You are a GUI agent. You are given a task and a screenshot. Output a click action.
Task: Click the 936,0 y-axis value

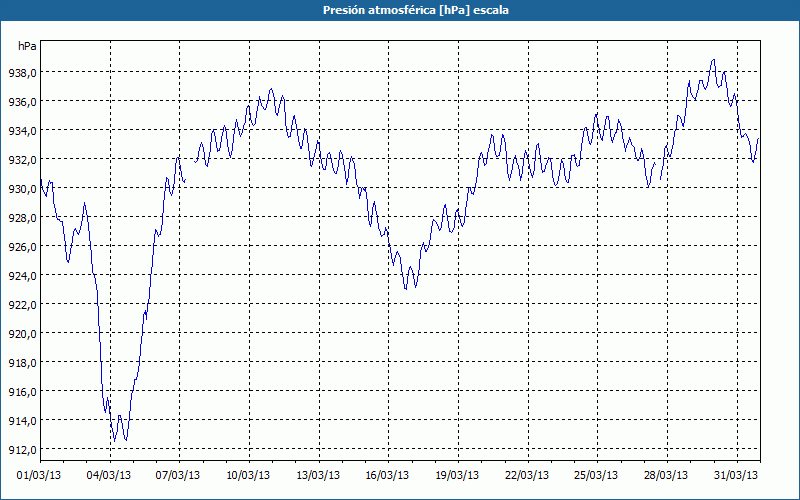(22, 102)
